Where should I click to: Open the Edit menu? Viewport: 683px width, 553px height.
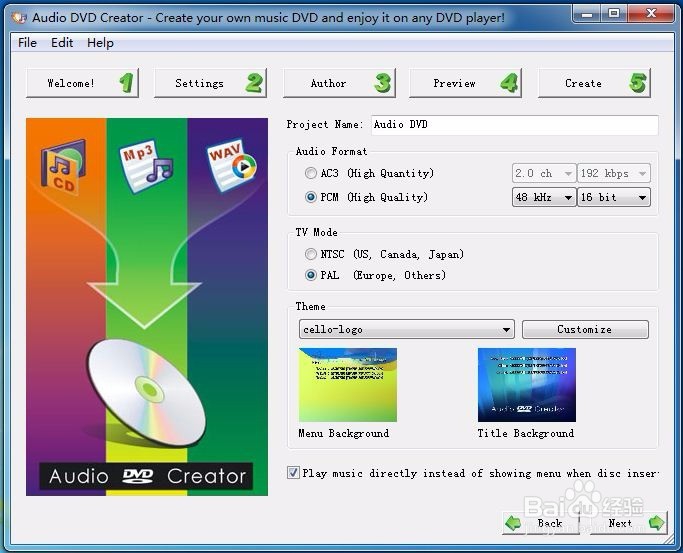62,43
